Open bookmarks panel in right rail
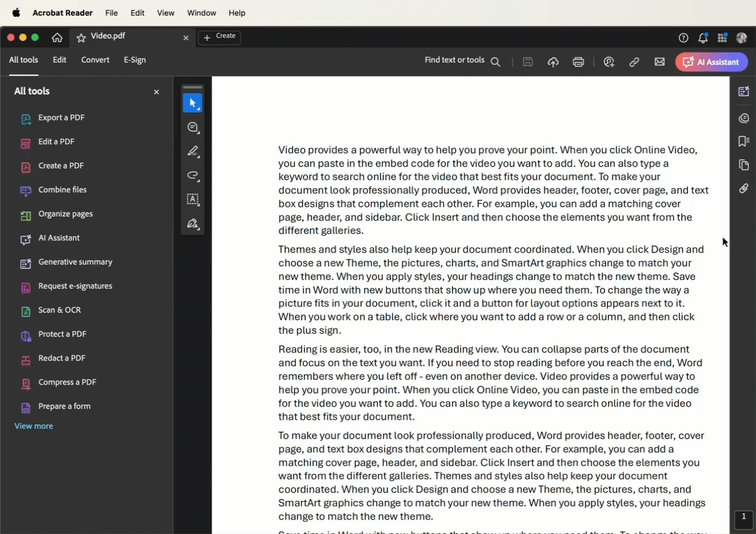Viewport: 756px width, 534px height. (x=744, y=141)
